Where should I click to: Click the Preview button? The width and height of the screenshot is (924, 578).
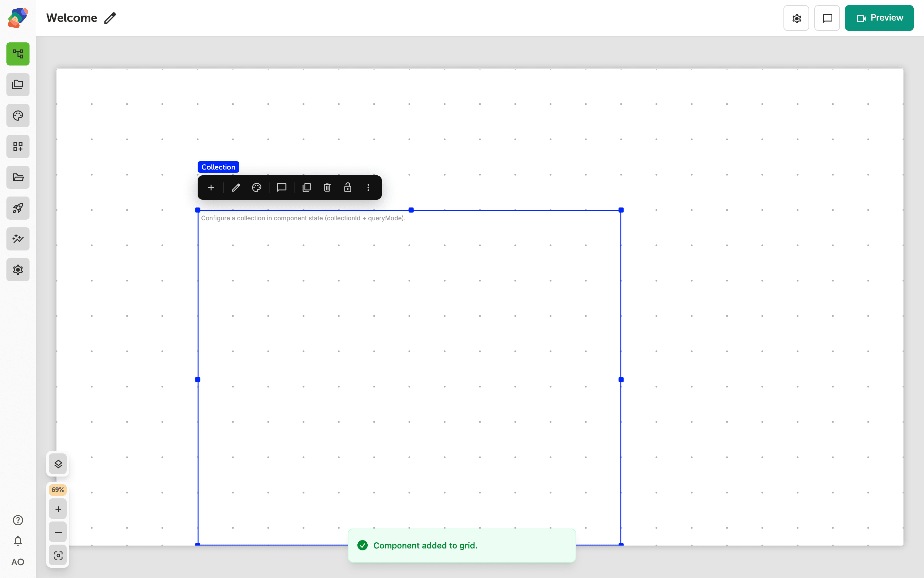pyautogui.click(x=879, y=18)
